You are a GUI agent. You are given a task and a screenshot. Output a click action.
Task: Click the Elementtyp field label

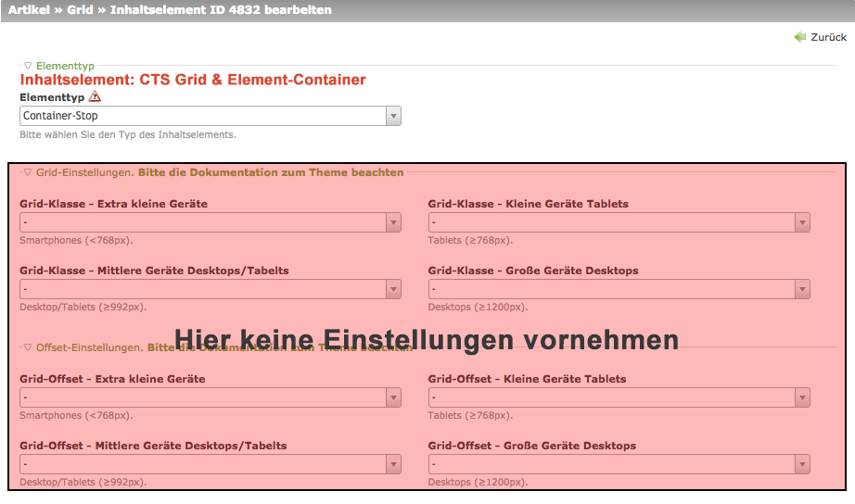52,96
